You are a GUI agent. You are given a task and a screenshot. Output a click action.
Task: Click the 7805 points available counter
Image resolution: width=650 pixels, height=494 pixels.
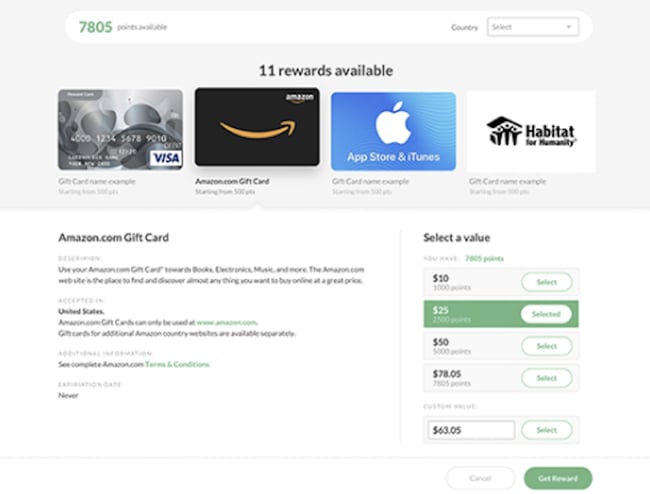point(123,27)
